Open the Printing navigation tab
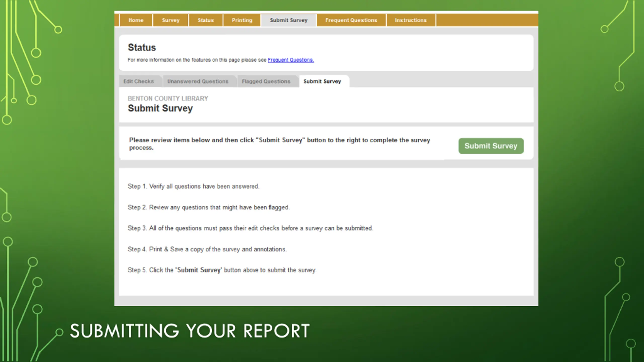 click(242, 20)
